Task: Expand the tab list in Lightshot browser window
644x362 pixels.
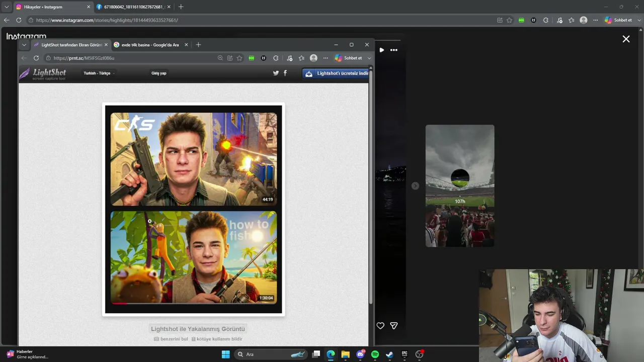Action: coord(24,45)
